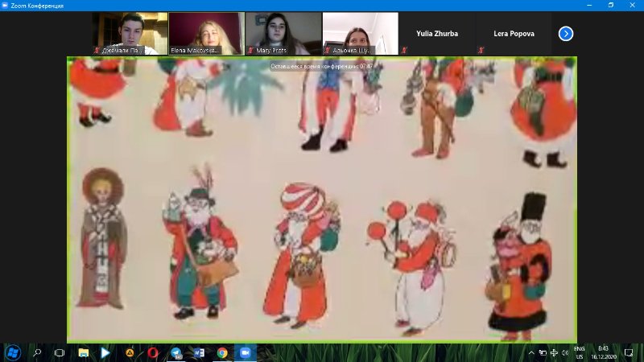Open the volume control tray icon
This screenshot has width=644, height=362.
[x=565, y=352]
